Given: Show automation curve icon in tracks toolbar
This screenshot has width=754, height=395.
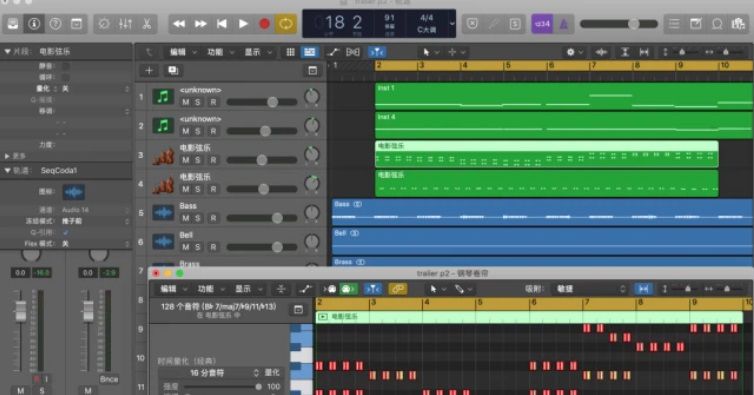Looking at the screenshot, I should 333,52.
